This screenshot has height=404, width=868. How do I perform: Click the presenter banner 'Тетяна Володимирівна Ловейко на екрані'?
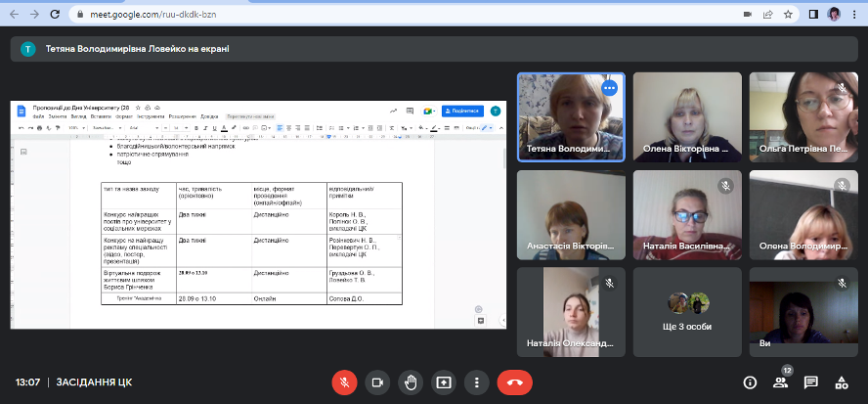point(434,49)
